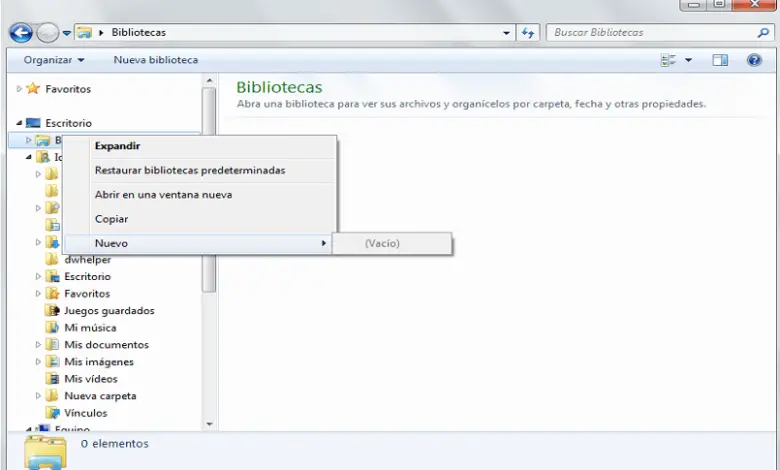780x470 pixels.
Task: Collapse the Escritorio root node
Action: pos(19,122)
